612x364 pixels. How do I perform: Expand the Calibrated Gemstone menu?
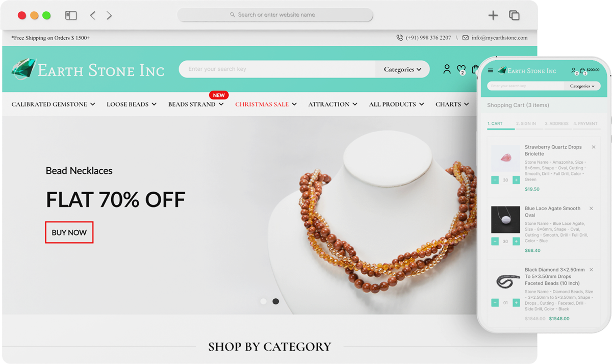point(54,104)
